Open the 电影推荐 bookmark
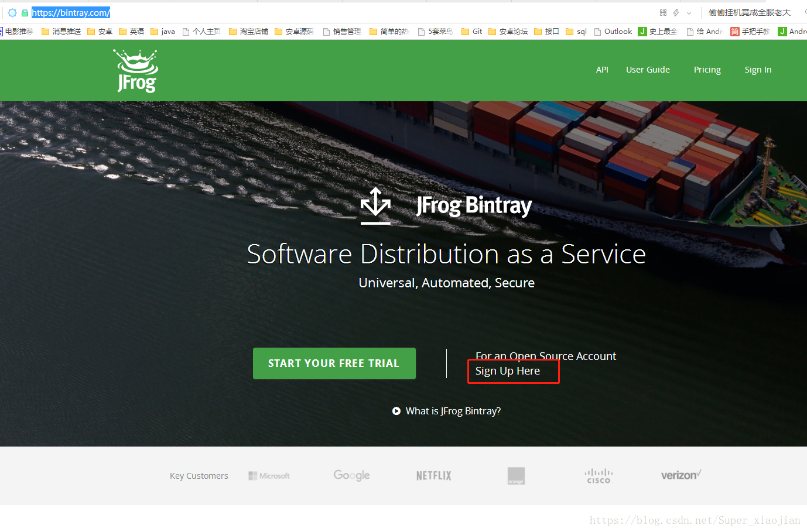 (17, 32)
